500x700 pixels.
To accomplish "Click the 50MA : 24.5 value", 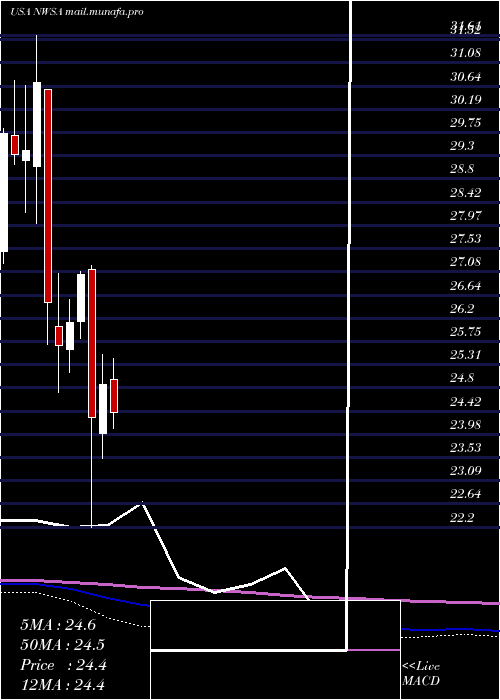I will point(63,645).
